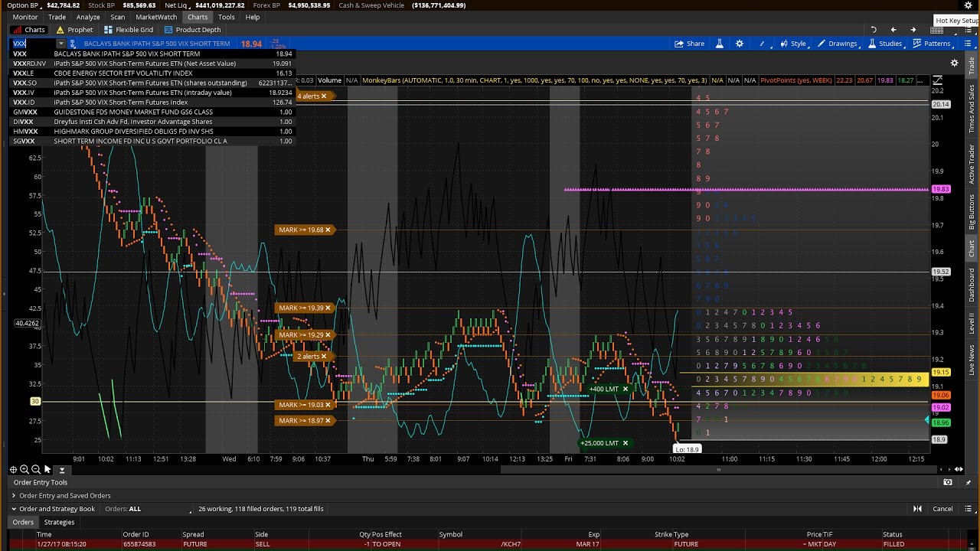Take a snapshot with the camera icon
This screenshot has height=551, width=980.
click(948, 482)
